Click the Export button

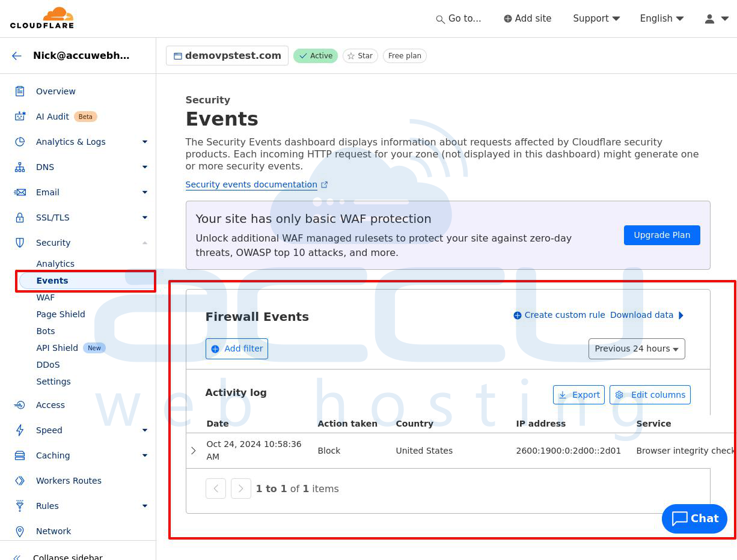click(579, 395)
